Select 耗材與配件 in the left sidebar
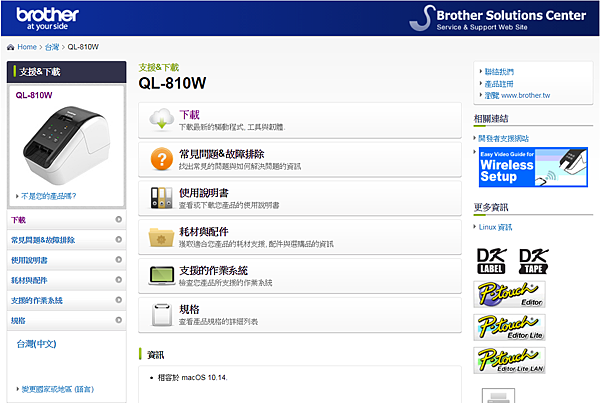This screenshot has width=600, height=403. (29, 281)
